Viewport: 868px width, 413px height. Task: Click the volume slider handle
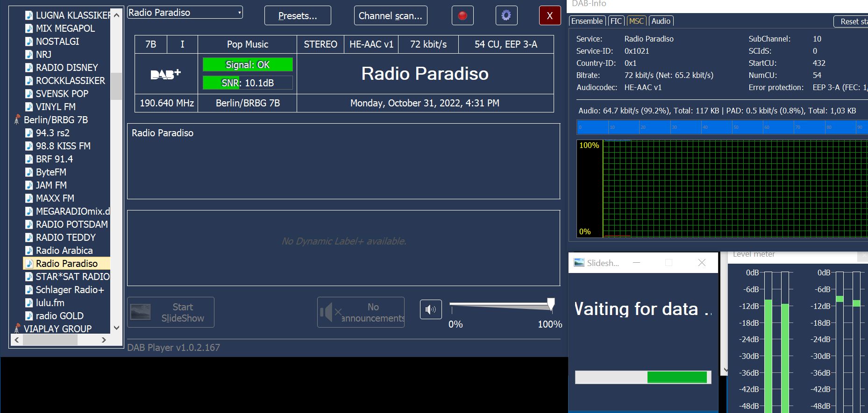click(551, 304)
